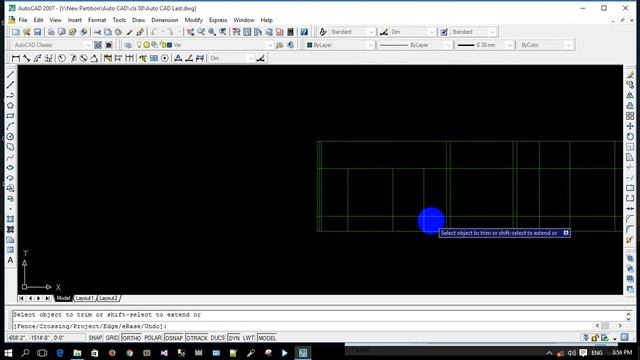Select the Spline draw tool

10,157
